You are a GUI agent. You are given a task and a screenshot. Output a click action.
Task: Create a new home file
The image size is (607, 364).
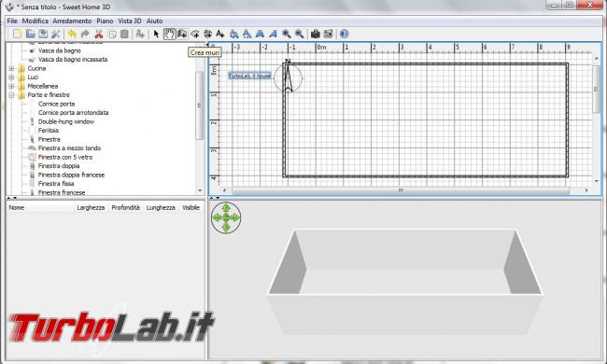tap(18, 34)
